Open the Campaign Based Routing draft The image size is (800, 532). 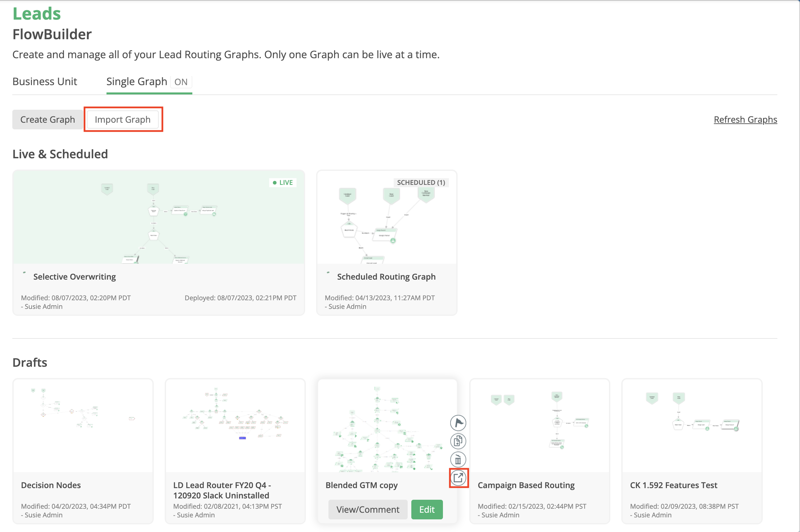pyautogui.click(x=539, y=426)
